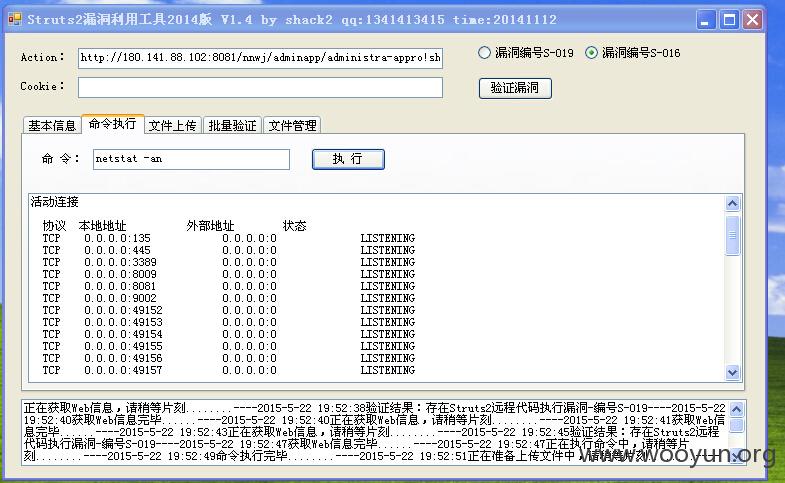Click the 0.0.0.0:49154 local address row

123,334
